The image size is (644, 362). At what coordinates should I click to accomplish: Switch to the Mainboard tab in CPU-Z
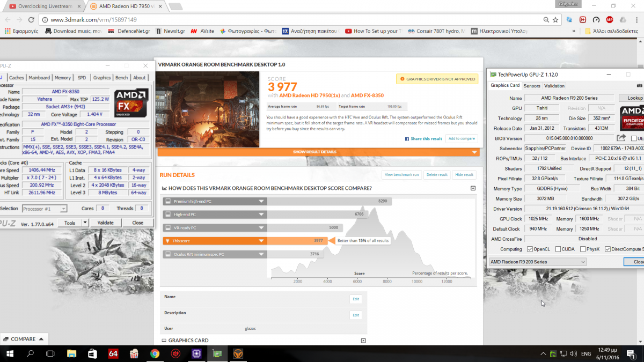coord(39,78)
